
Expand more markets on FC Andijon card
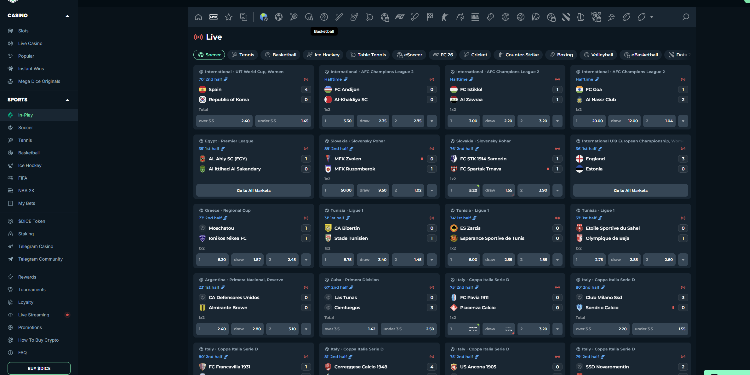(x=432, y=121)
